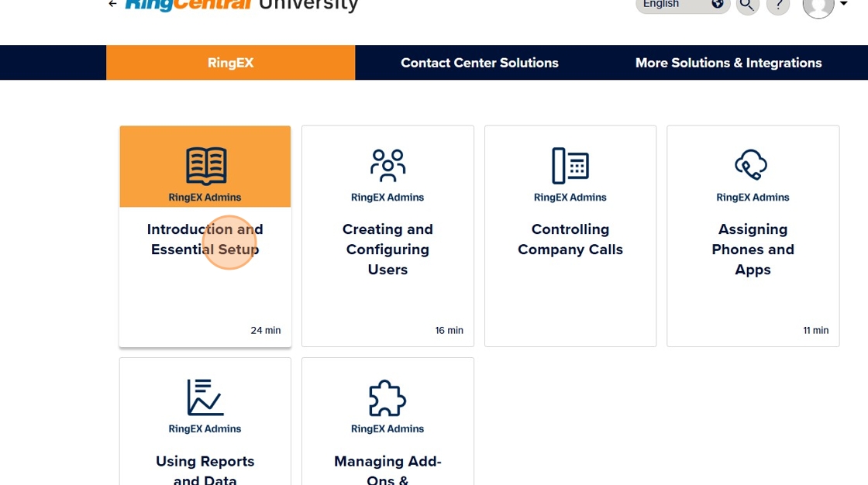Click the line chart report icon
The height and width of the screenshot is (485, 868).
205,397
